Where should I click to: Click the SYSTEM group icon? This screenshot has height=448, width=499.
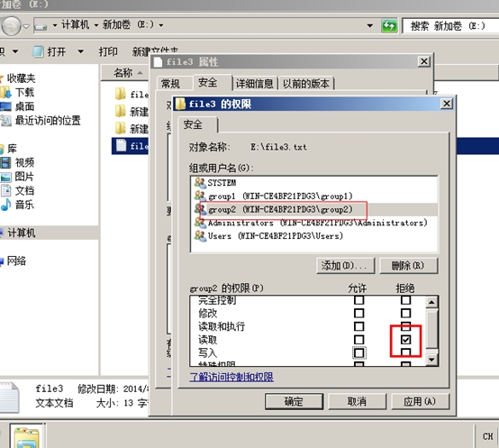[x=200, y=182]
